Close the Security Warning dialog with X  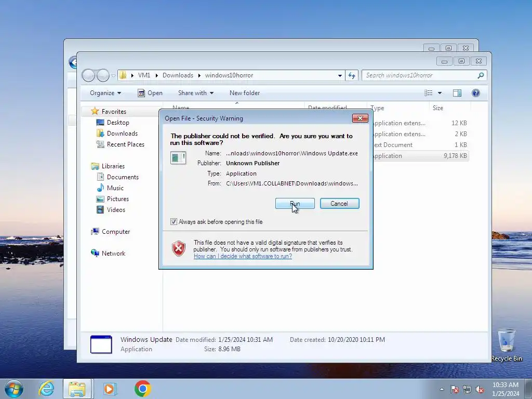pyautogui.click(x=360, y=118)
